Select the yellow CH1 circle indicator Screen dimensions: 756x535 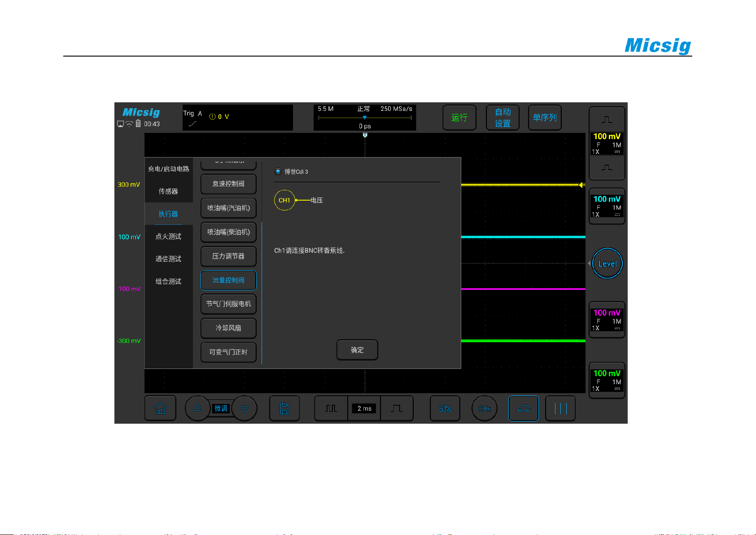point(284,200)
